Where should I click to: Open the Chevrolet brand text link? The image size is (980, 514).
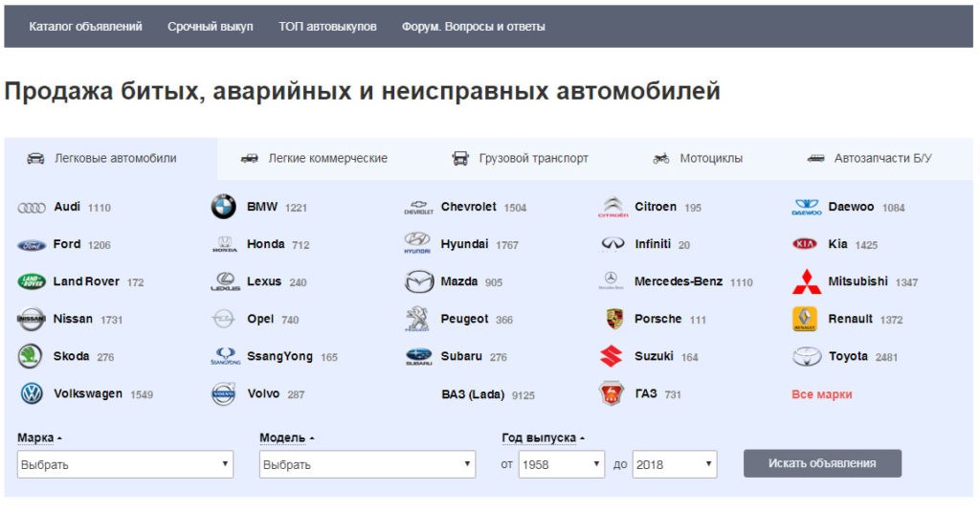click(x=468, y=207)
